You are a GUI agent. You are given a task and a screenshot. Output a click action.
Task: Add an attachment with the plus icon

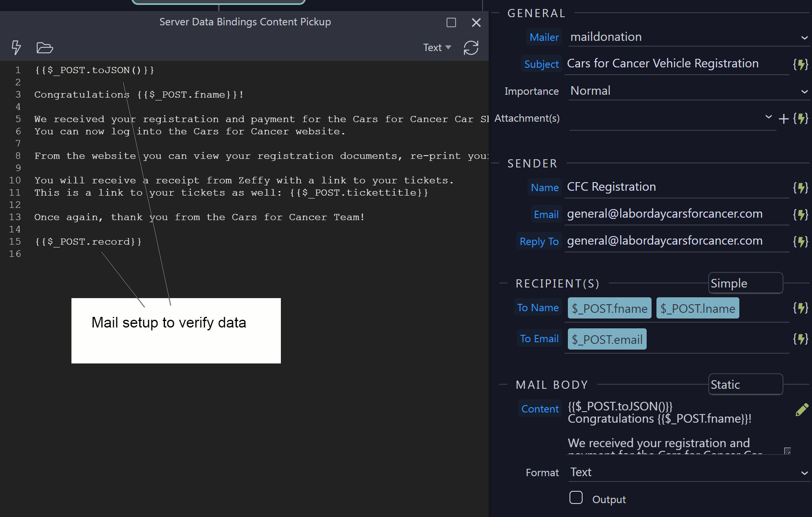783,118
